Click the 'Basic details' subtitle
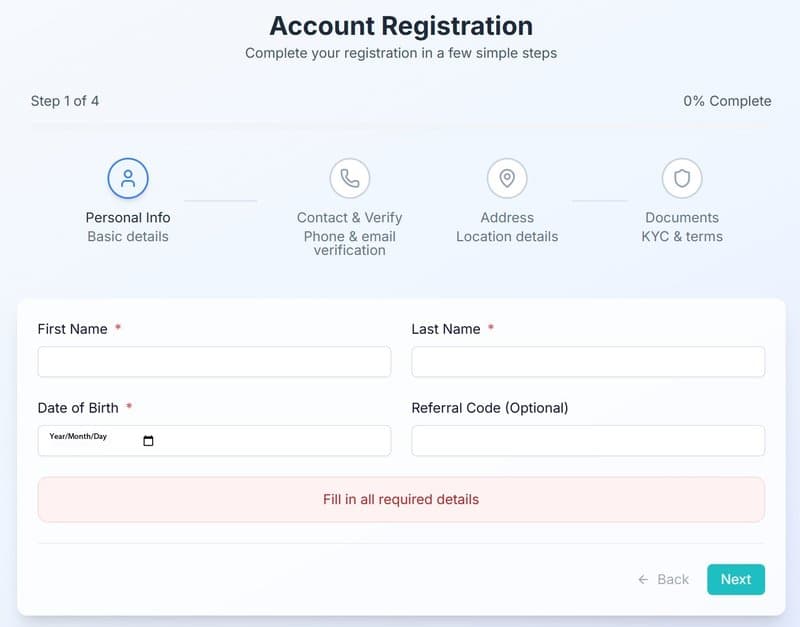This screenshot has width=800, height=627. [128, 237]
